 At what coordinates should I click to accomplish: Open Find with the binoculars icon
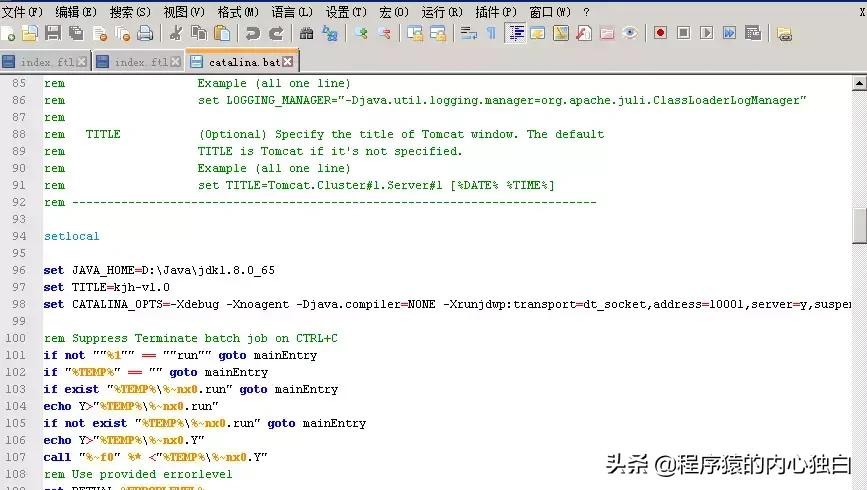tap(307, 33)
